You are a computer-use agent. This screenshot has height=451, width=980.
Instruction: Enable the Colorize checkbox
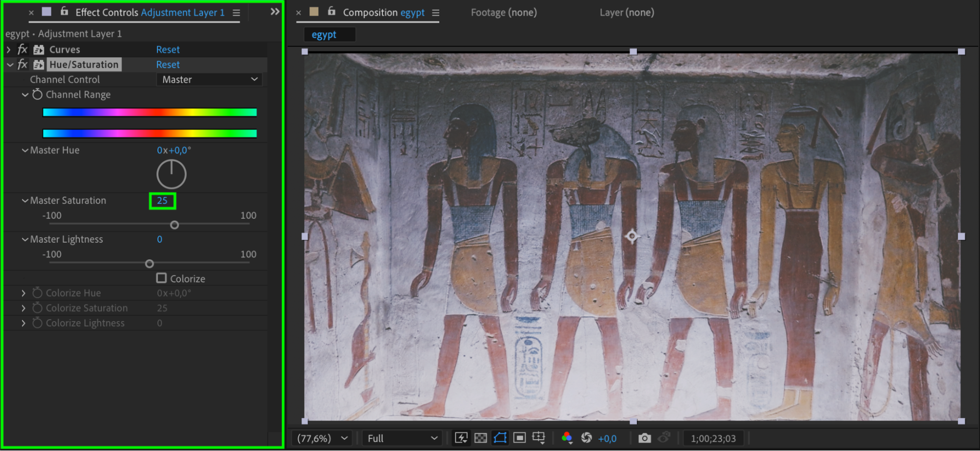[161, 278]
